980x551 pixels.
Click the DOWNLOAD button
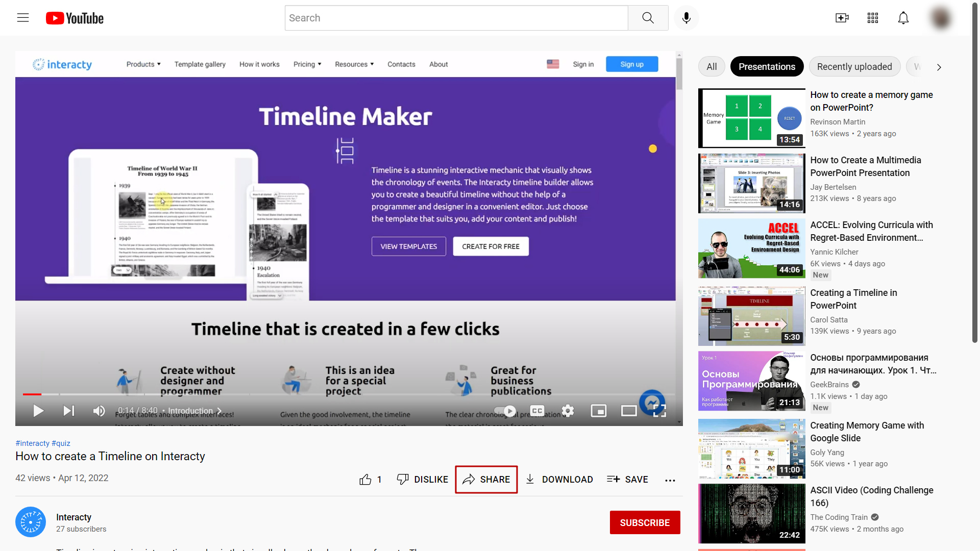(559, 479)
